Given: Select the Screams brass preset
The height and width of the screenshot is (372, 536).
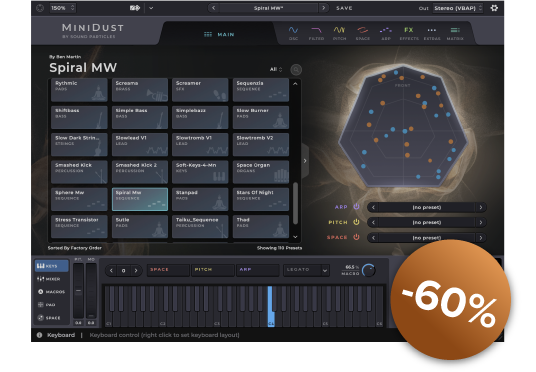Looking at the screenshot, I should [140, 90].
